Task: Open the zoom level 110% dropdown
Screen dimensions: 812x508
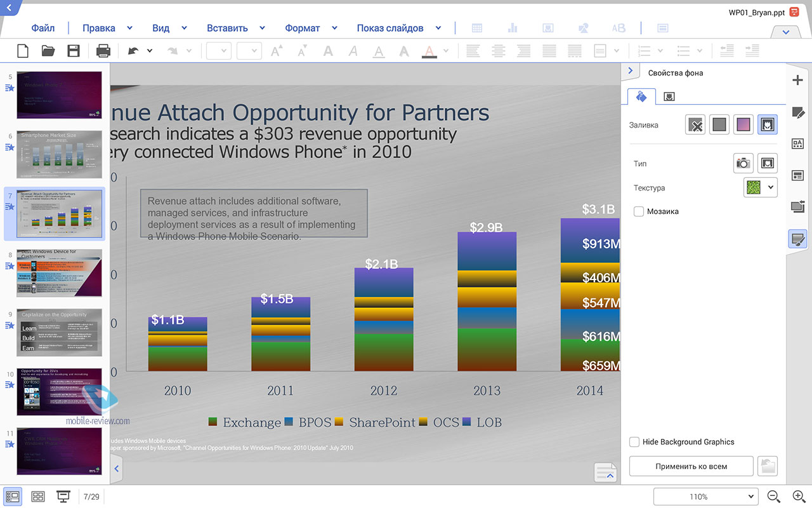Action: click(705, 497)
